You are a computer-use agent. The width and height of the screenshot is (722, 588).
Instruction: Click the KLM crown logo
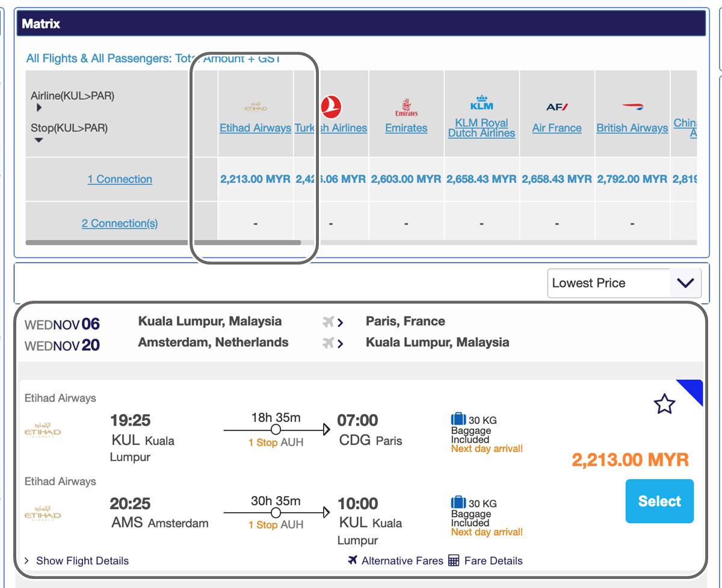tap(482, 103)
